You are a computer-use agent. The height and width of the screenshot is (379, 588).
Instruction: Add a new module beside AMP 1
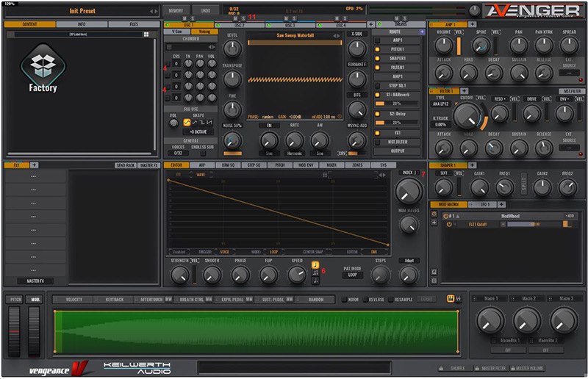click(471, 24)
